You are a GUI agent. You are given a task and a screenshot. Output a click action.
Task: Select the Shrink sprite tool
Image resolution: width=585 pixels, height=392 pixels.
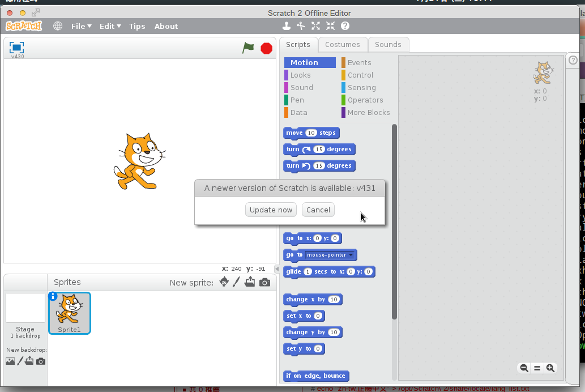330,25
